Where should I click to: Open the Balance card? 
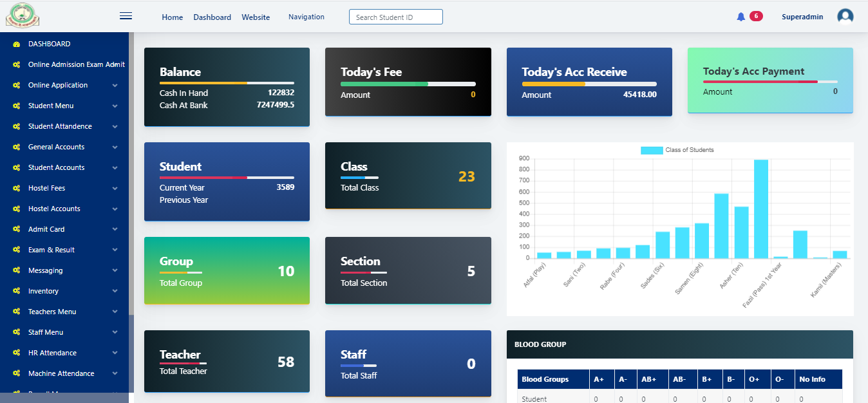227,87
